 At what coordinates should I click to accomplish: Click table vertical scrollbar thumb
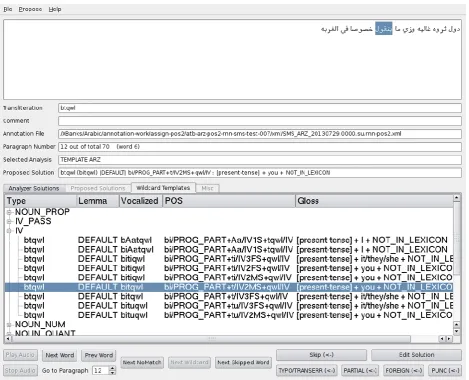point(457,238)
